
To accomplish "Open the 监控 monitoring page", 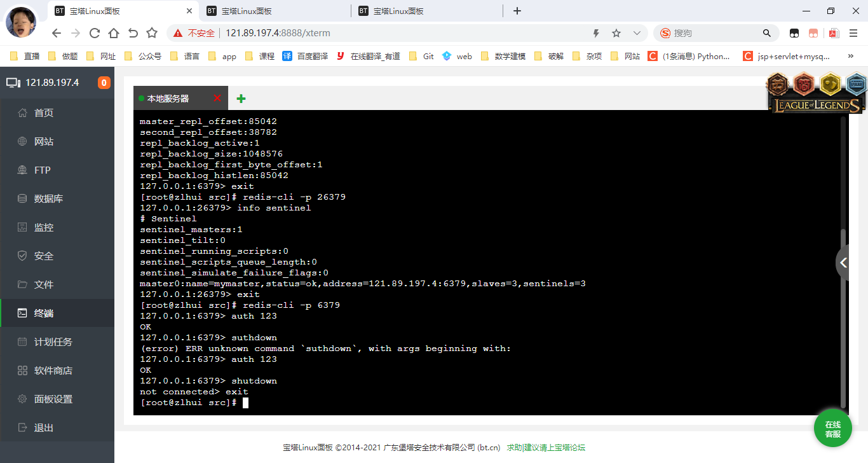I will pyautogui.click(x=43, y=228).
